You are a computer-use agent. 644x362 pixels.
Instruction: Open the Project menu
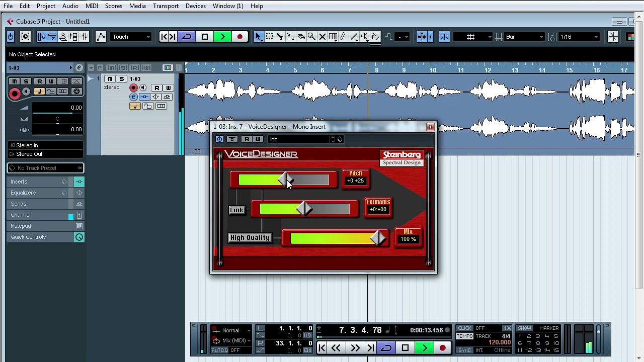46,6
